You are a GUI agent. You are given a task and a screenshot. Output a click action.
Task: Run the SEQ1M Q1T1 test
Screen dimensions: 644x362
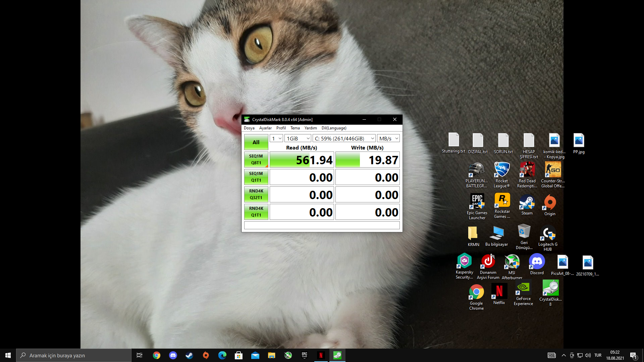click(256, 177)
